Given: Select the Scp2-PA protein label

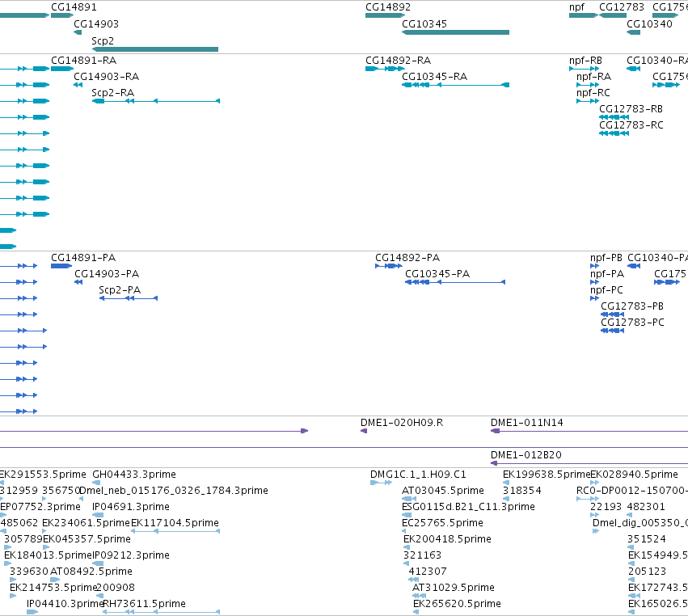Looking at the screenshot, I should click(x=120, y=290).
